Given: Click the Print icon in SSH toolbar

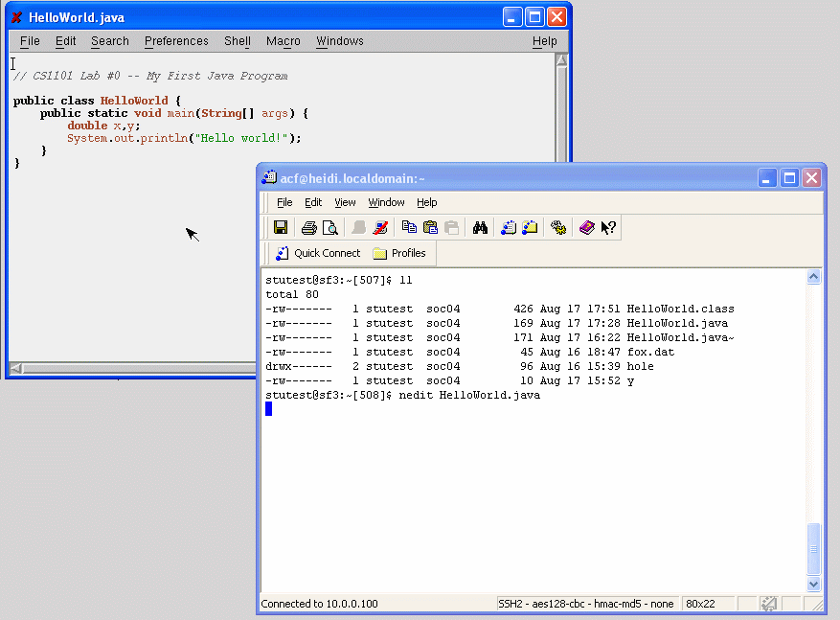Looking at the screenshot, I should [309, 228].
